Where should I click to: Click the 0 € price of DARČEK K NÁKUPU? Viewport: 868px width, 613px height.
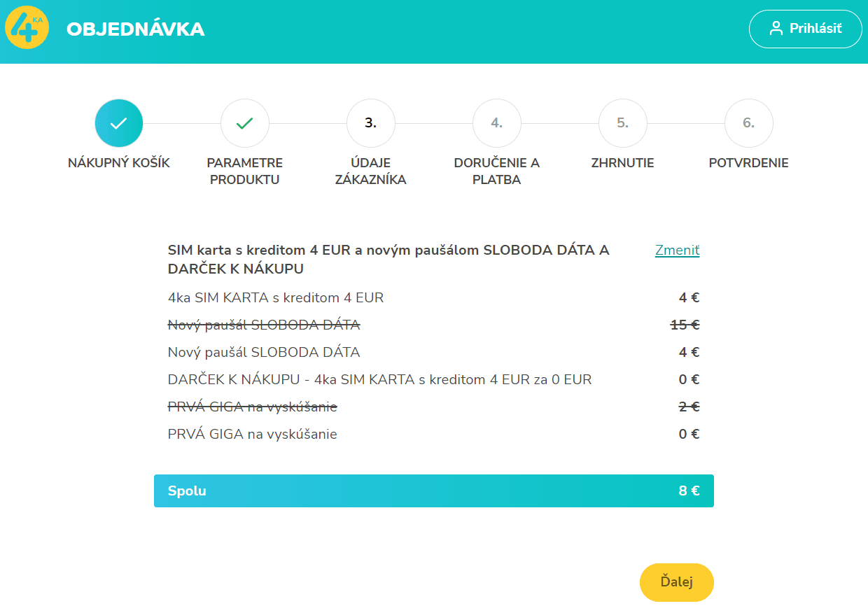pyautogui.click(x=689, y=379)
